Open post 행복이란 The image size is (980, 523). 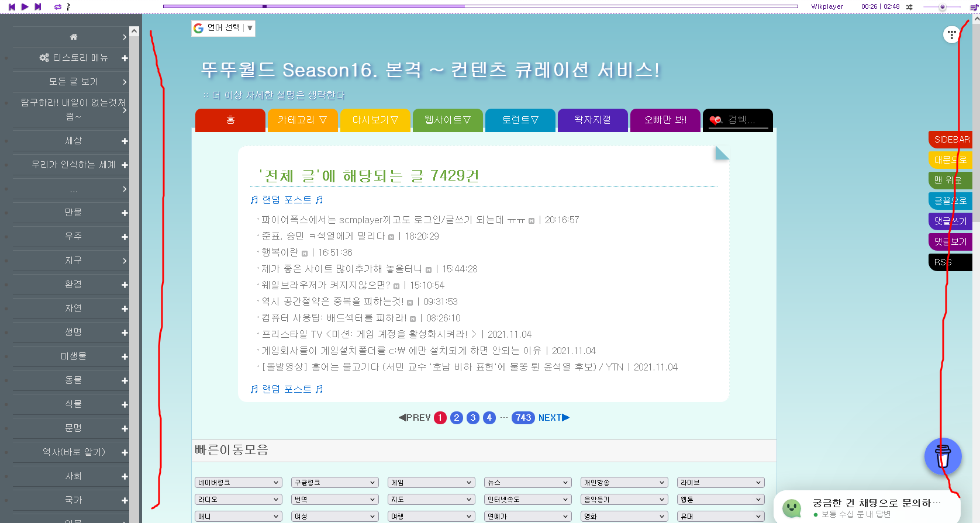pos(280,252)
